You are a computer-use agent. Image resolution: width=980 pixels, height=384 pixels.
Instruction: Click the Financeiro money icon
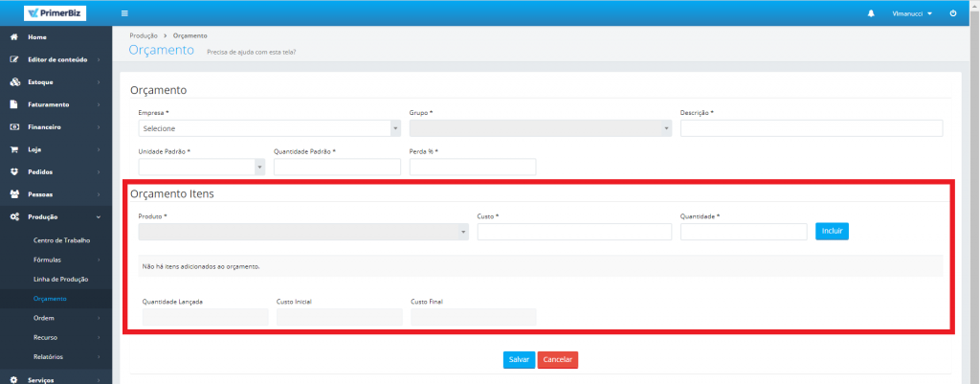(14, 127)
